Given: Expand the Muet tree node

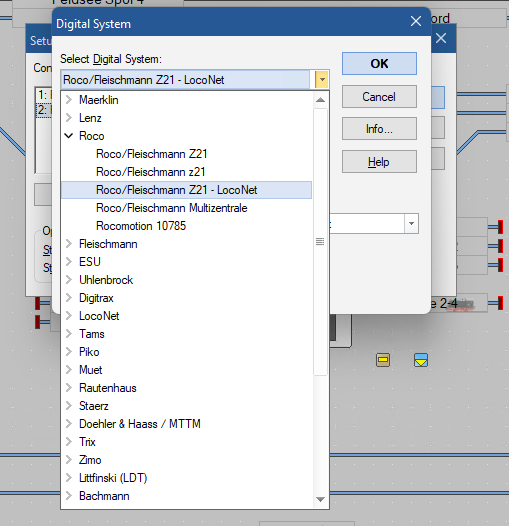Looking at the screenshot, I should 69,370.
